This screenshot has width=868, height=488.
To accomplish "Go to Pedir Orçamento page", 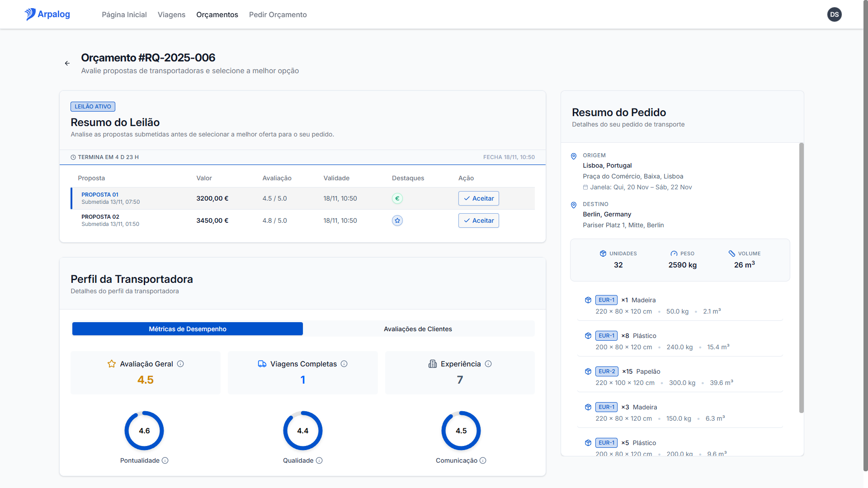I will pyautogui.click(x=278, y=14).
